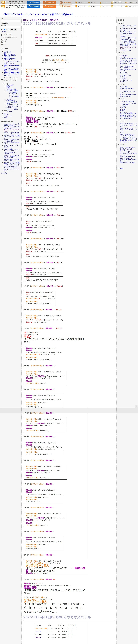Open 「LUNE」.exe in update history
Viewport: 138px width, 644px height.
[124, 90]
